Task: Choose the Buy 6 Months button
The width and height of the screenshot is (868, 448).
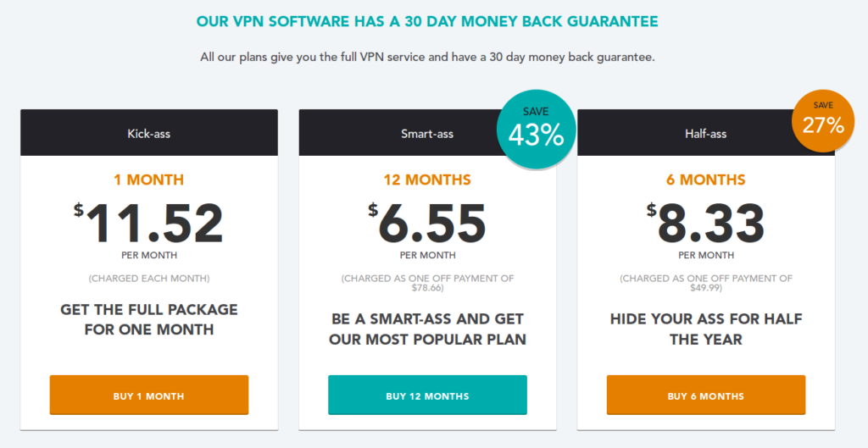Action: 706,395
